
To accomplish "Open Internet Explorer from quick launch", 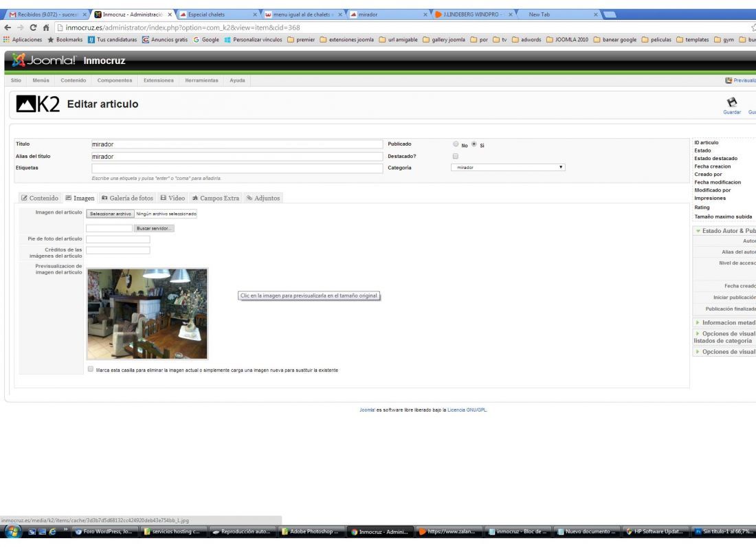I will 52,532.
